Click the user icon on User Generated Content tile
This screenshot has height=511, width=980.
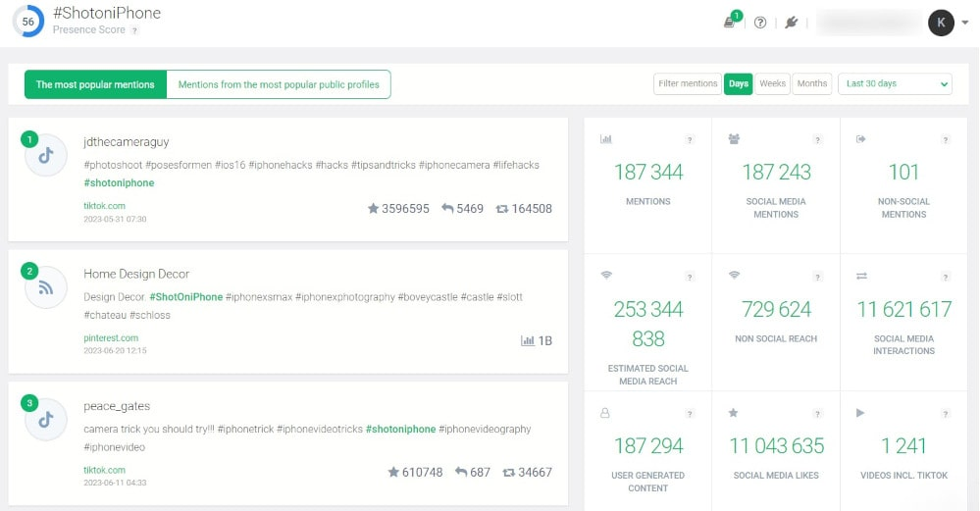605,413
